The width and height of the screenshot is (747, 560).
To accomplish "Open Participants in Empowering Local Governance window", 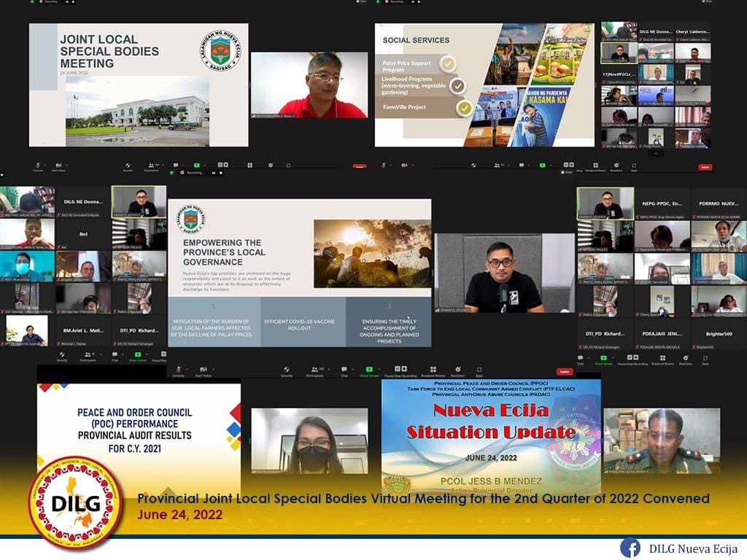I will click(x=315, y=371).
